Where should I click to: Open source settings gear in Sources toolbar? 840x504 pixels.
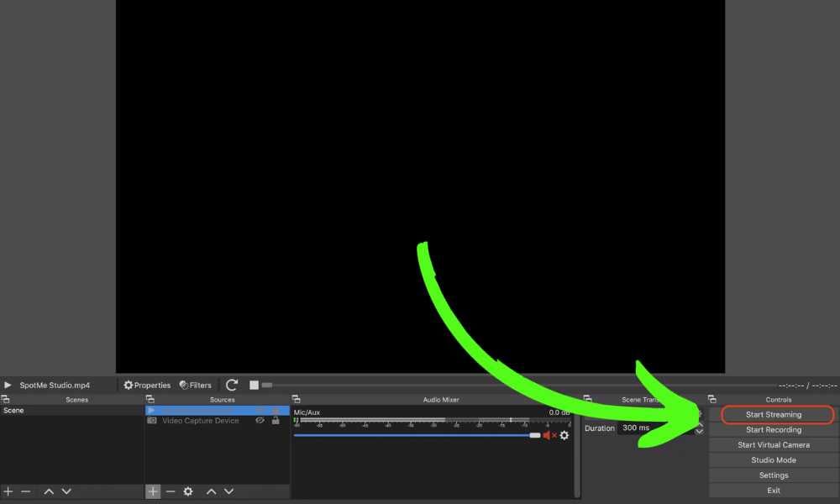point(188,491)
